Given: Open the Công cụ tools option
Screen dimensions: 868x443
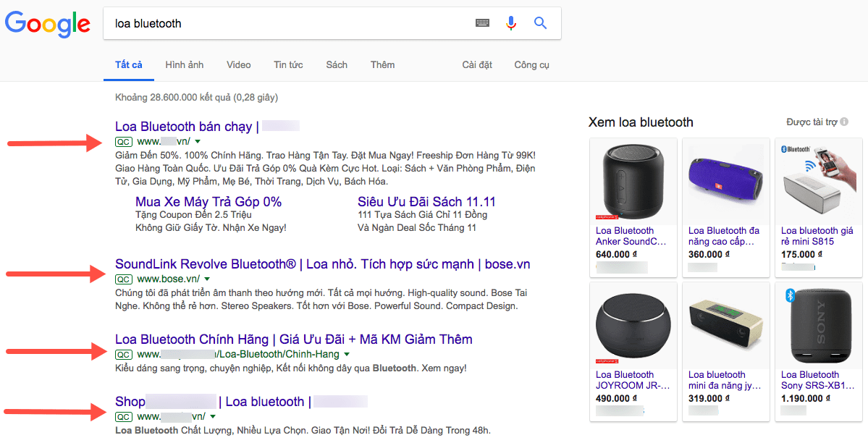Looking at the screenshot, I should (532, 65).
